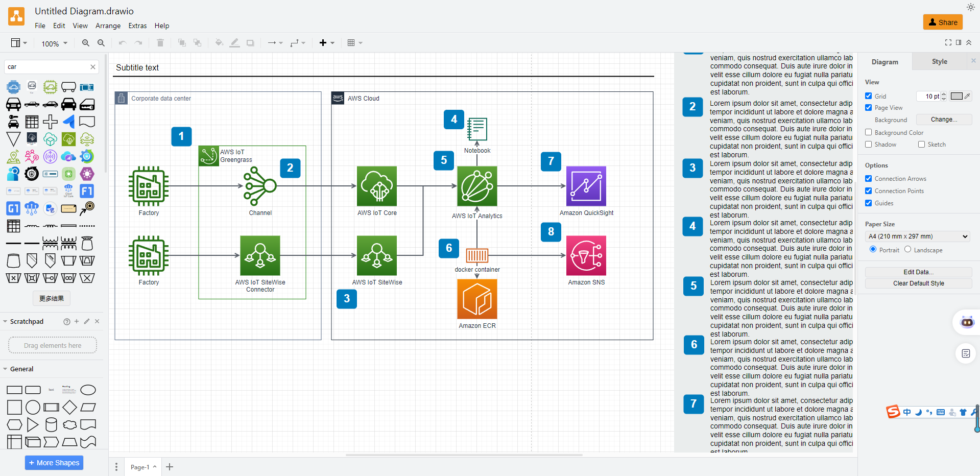Click the Notebook shape icon
Screen dimensions: 980x476
click(x=477, y=129)
